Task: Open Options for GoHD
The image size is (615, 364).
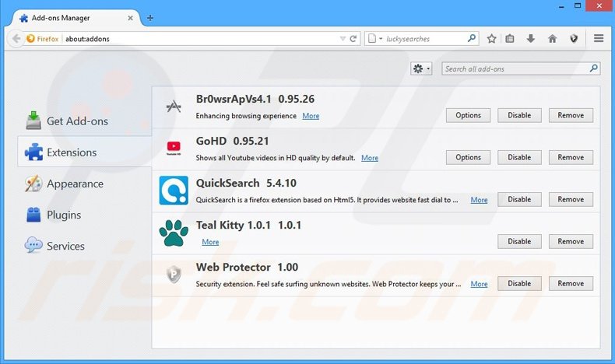Action: (x=468, y=157)
